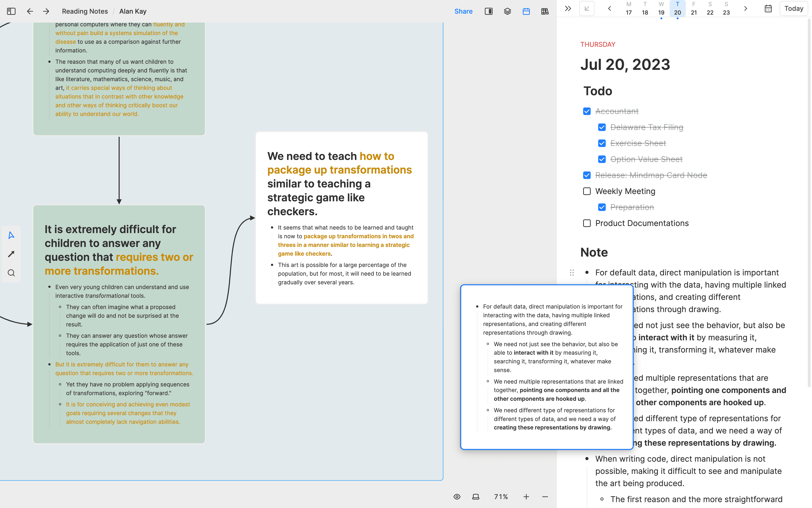Check the Product Documentations todo

tap(587, 223)
